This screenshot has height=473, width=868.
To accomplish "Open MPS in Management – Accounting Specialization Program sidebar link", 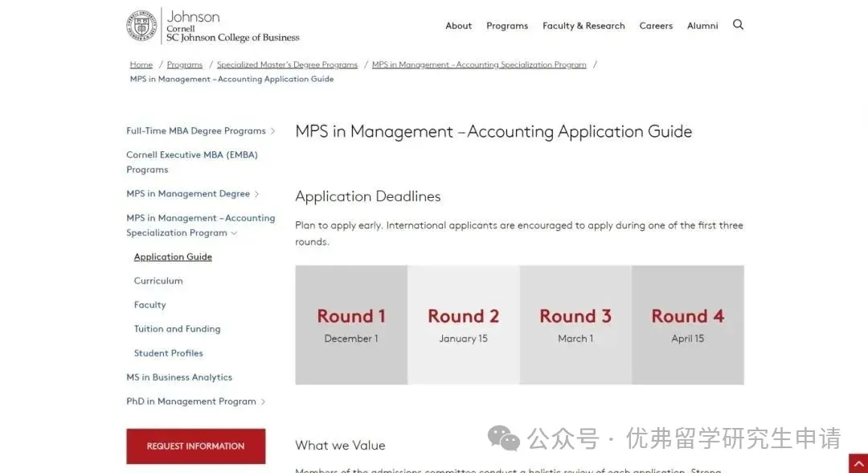I will click(200, 225).
